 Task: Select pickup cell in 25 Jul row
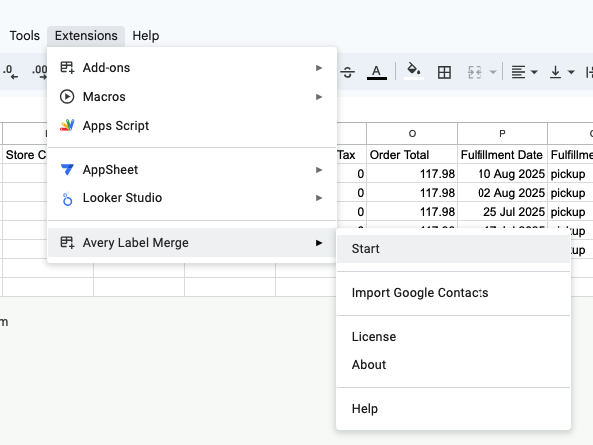[570, 211]
